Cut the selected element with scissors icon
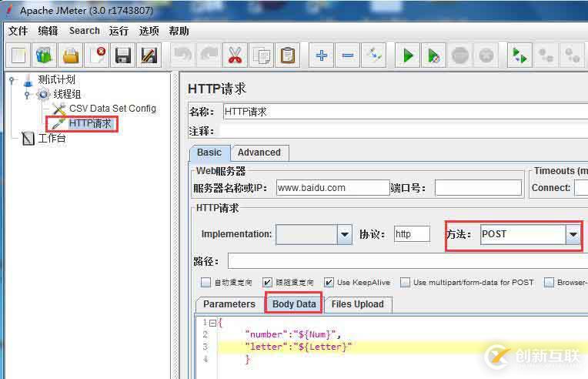 coord(236,55)
